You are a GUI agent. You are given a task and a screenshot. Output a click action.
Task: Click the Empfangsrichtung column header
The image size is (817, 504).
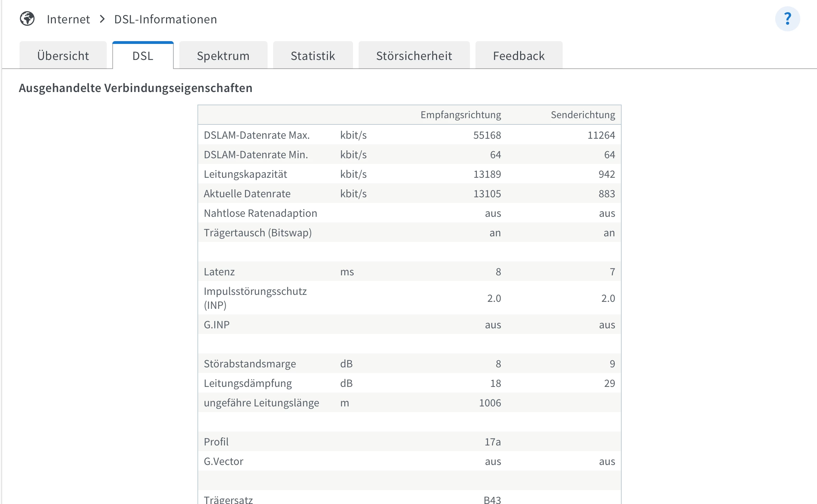[x=460, y=115]
